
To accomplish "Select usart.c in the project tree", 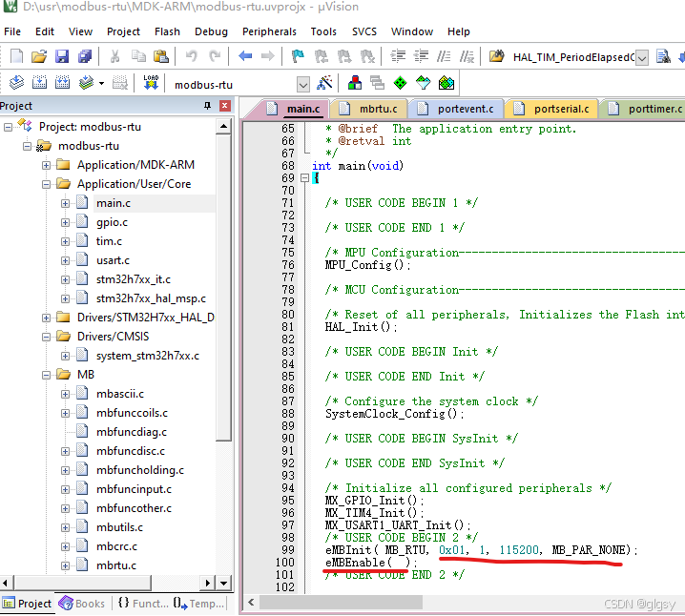I will coord(113,260).
